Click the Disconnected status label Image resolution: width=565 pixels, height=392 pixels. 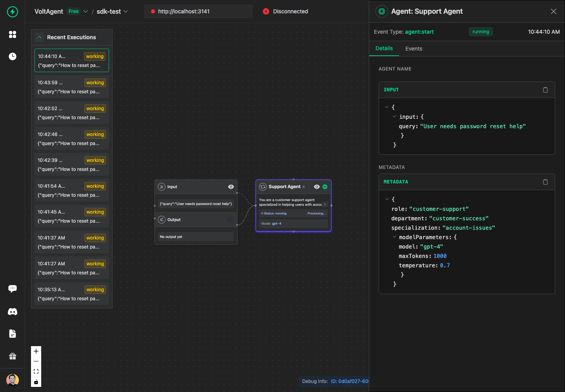(x=290, y=11)
